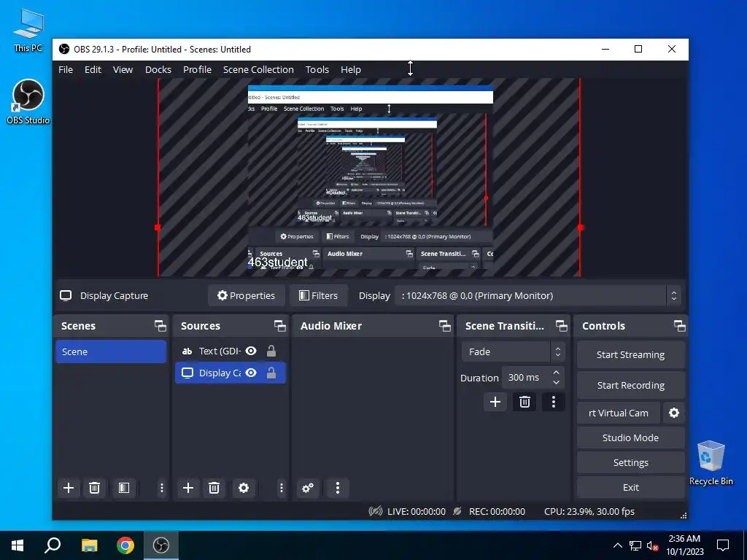Undock the Scenes panel
The width and height of the screenshot is (747, 560).
[160, 326]
